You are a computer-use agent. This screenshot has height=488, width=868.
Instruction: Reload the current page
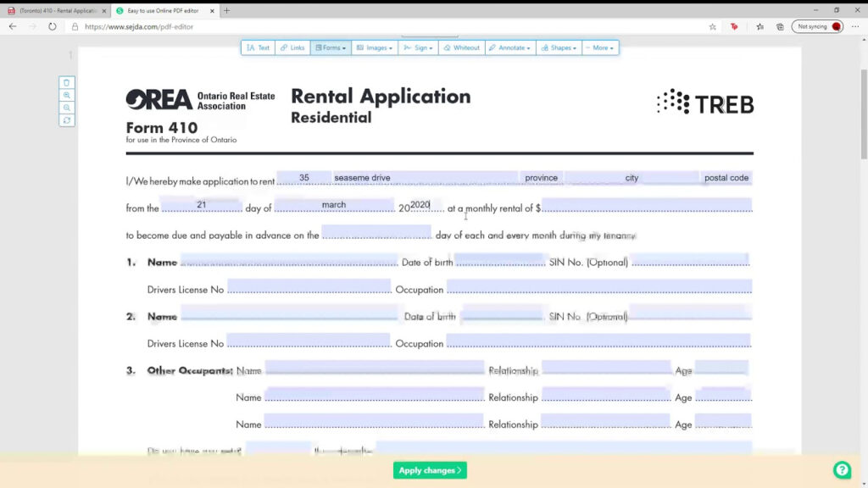[x=52, y=26]
